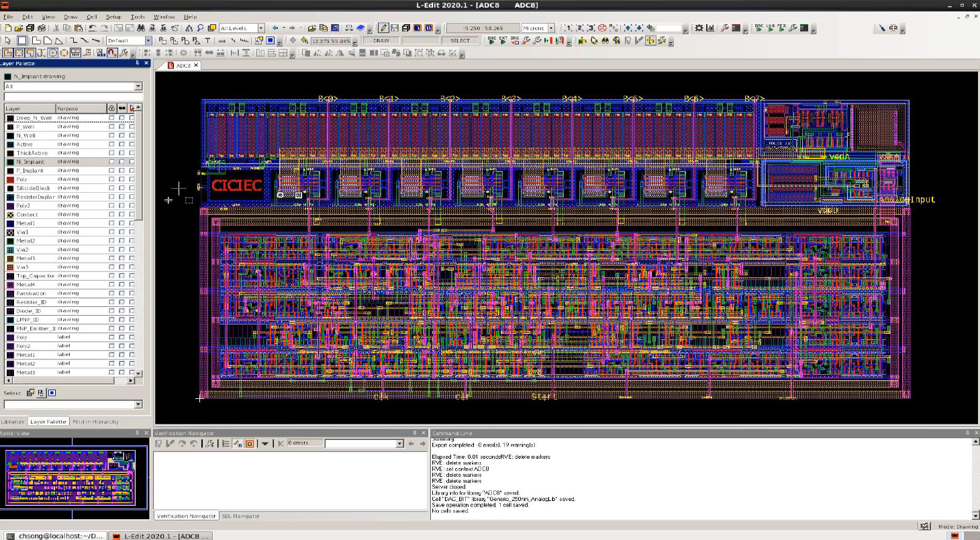Open the dropdown below the Select icons
The width and height of the screenshot is (980, 540).
[138, 404]
